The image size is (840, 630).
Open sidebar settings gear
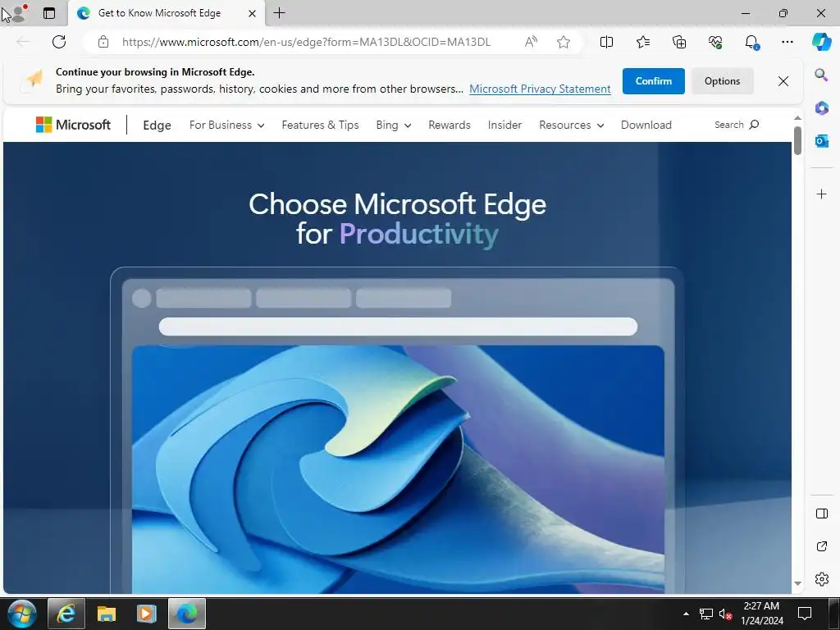click(x=821, y=579)
